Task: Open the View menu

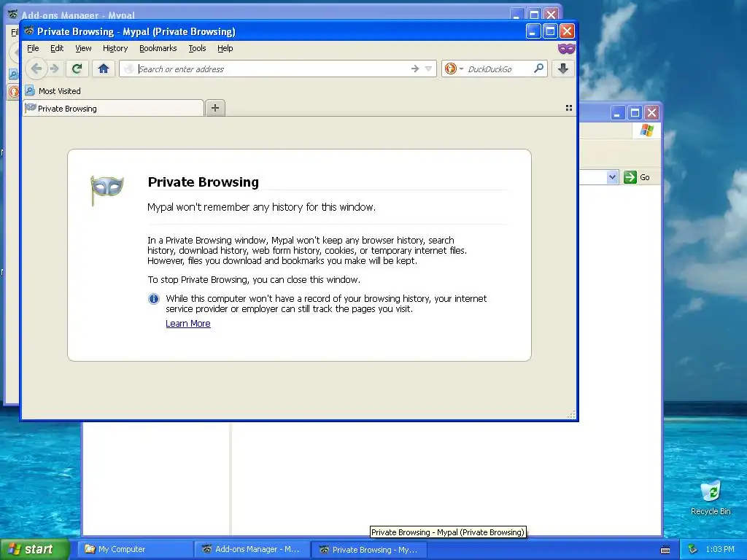Action: 83,48
